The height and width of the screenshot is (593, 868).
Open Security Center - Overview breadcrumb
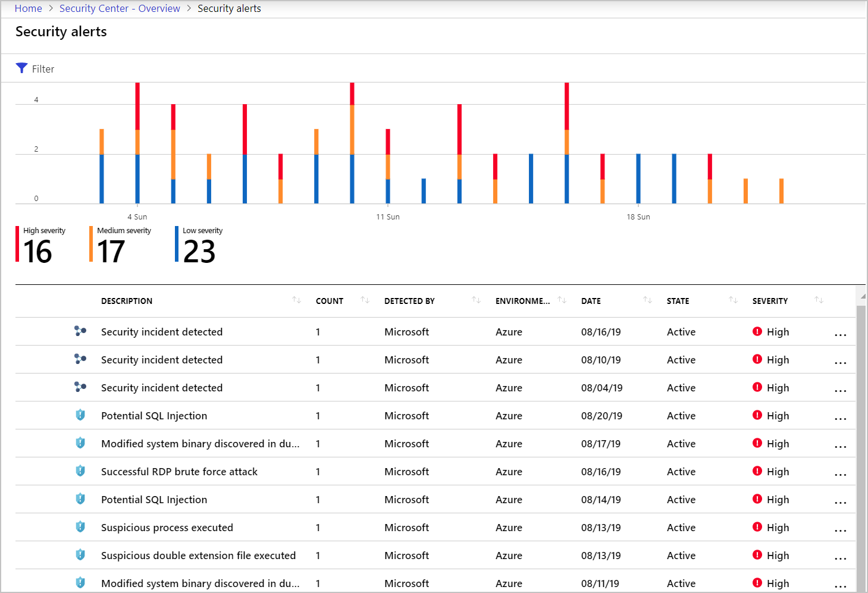(x=120, y=8)
